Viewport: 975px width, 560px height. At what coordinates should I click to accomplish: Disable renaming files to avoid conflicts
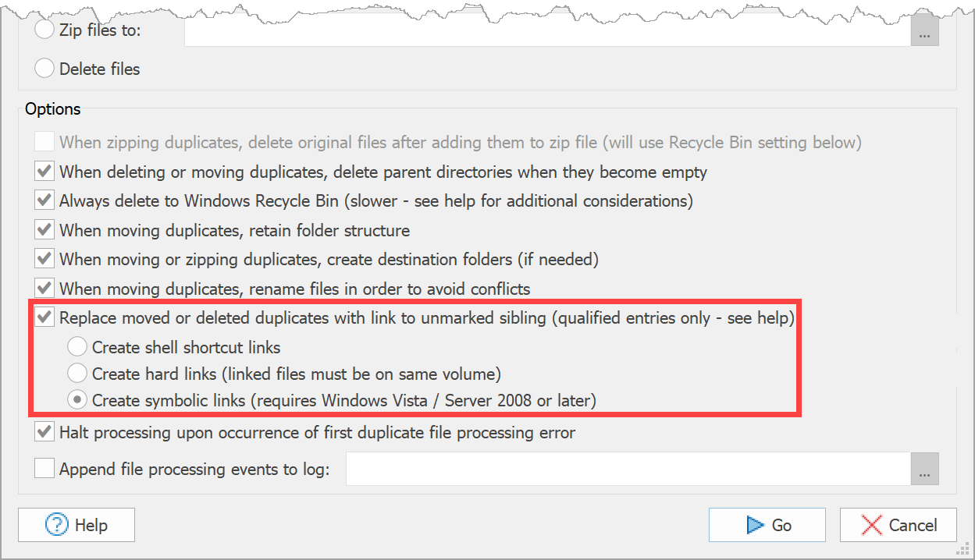[x=44, y=288]
